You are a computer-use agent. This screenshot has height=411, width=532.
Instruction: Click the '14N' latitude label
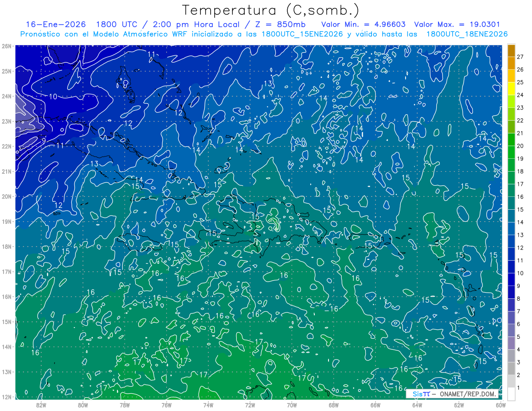pyautogui.click(x=6, y=347)
